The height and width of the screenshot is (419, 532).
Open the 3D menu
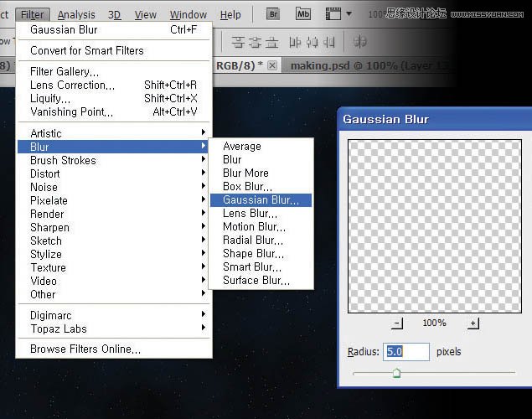[114, 14]
